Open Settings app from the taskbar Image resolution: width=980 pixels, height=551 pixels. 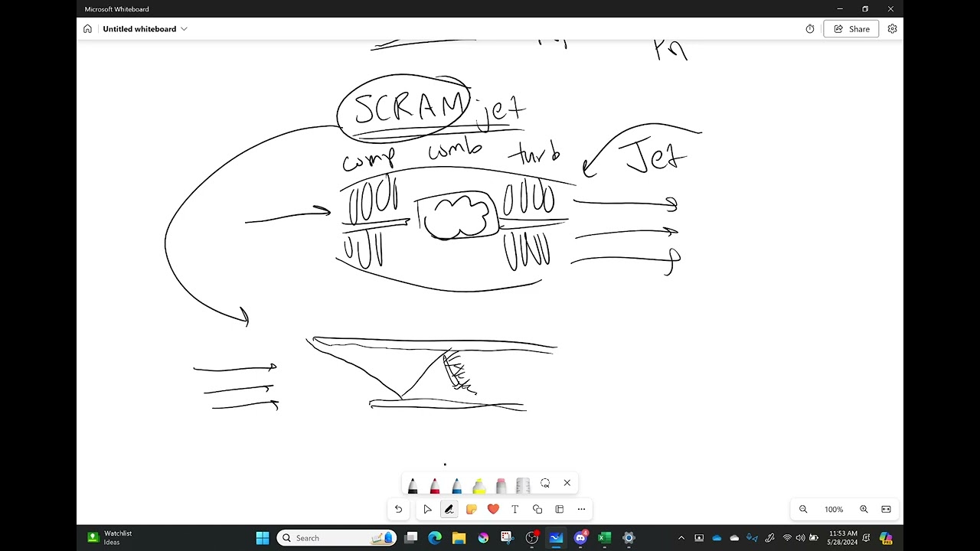629,538
